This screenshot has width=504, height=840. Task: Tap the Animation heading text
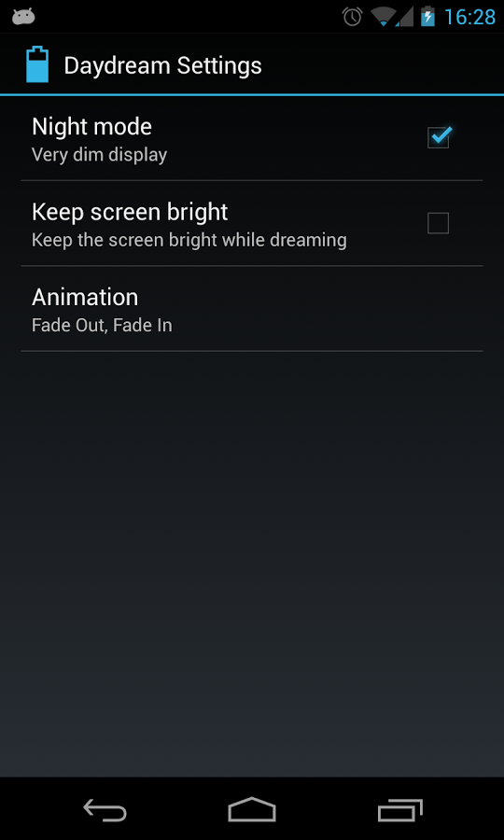click(85, 298)
